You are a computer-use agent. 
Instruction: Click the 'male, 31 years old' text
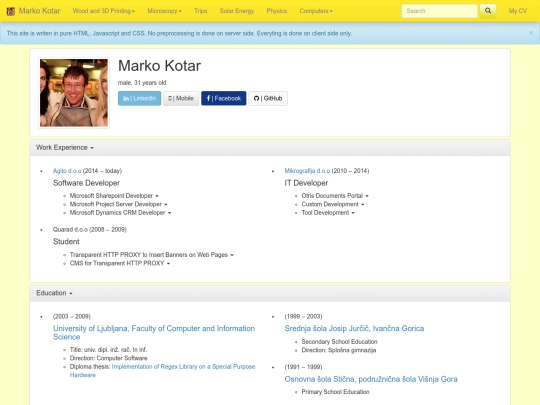[x=142, y=83]
